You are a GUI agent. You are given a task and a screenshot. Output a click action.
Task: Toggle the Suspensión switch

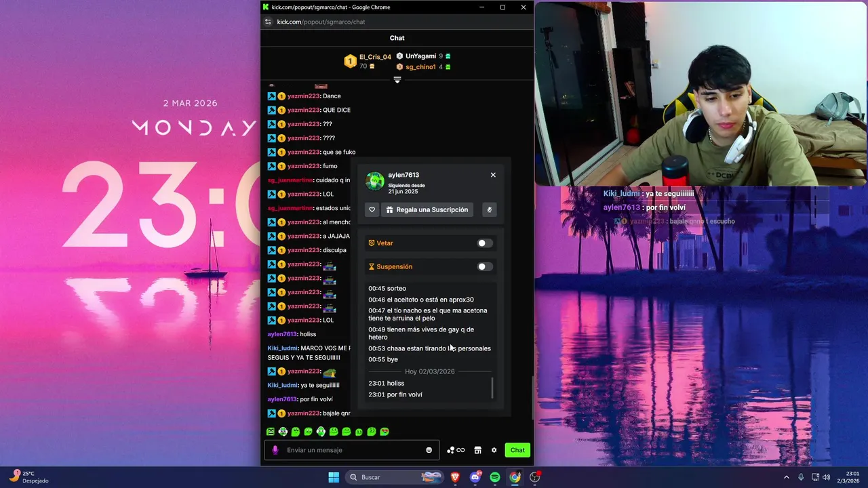coord(484,267)
